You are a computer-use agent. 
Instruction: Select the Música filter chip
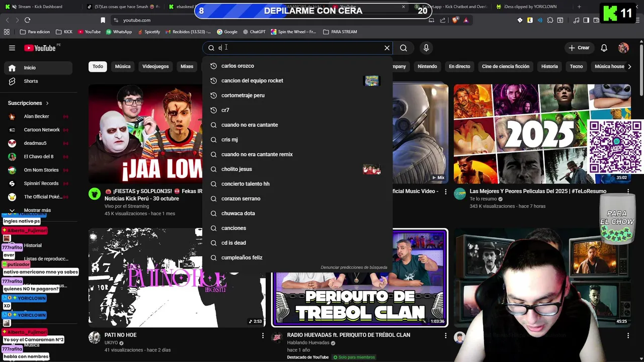[123, 66]
